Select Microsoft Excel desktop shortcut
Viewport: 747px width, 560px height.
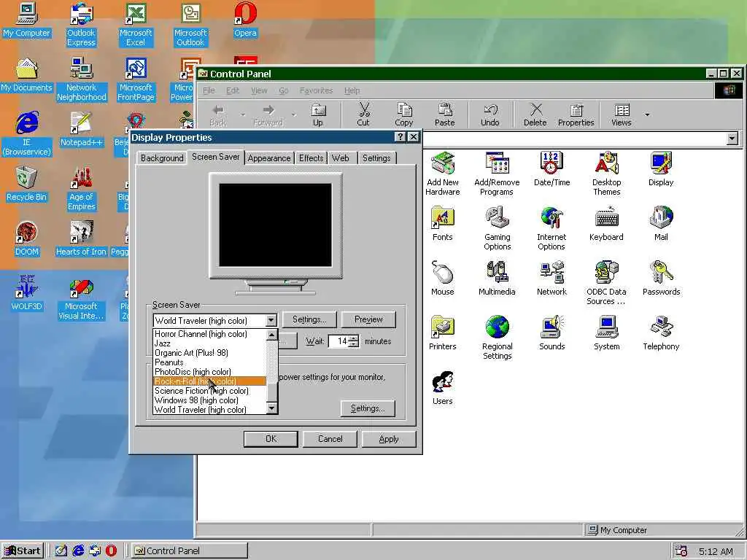pos(136,25)
